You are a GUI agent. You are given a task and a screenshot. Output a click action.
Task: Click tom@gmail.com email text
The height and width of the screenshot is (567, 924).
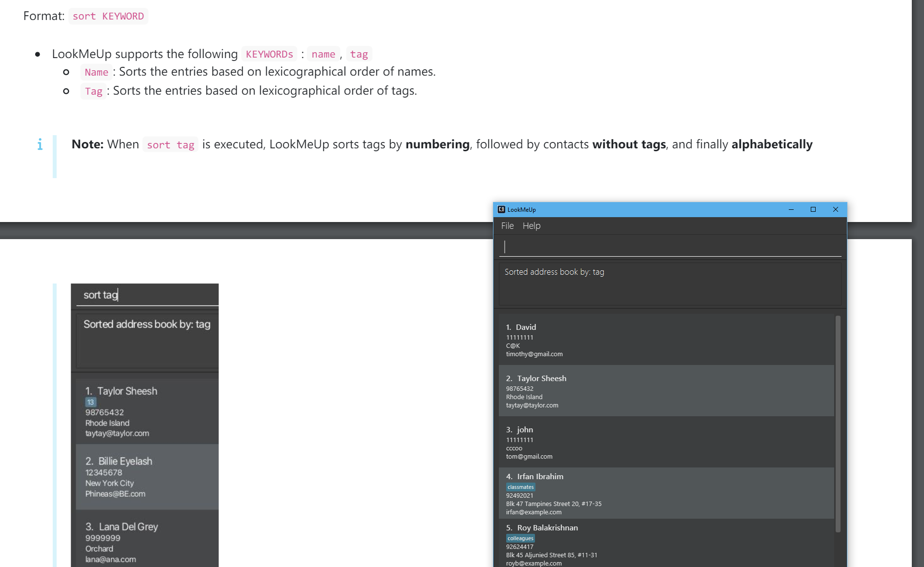529,456
